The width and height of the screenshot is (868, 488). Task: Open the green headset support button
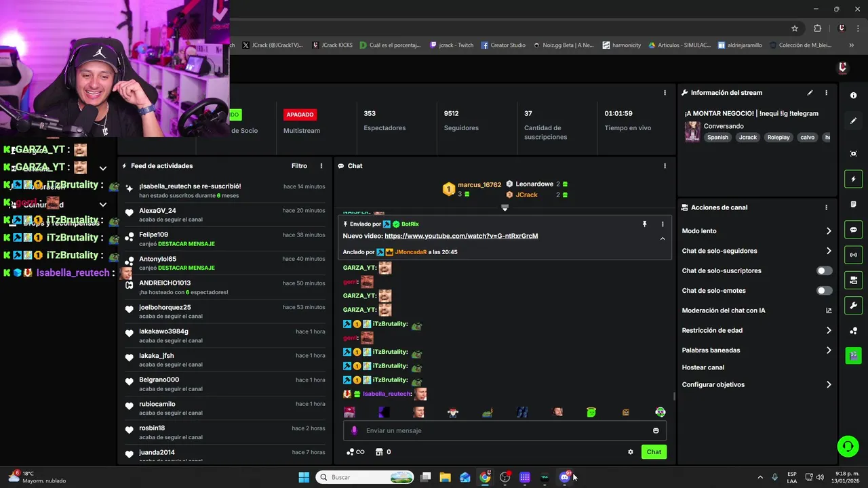point(848,446)
